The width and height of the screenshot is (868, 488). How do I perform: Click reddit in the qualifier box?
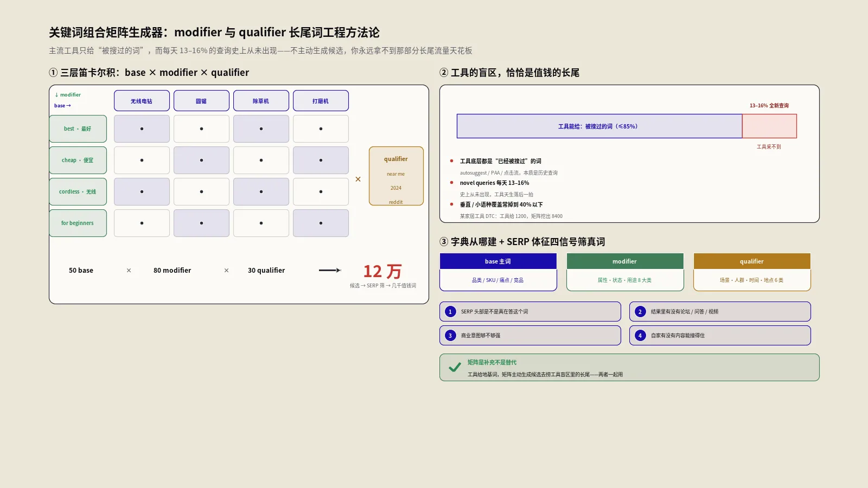pyautogui.click(x=396, y=202)
